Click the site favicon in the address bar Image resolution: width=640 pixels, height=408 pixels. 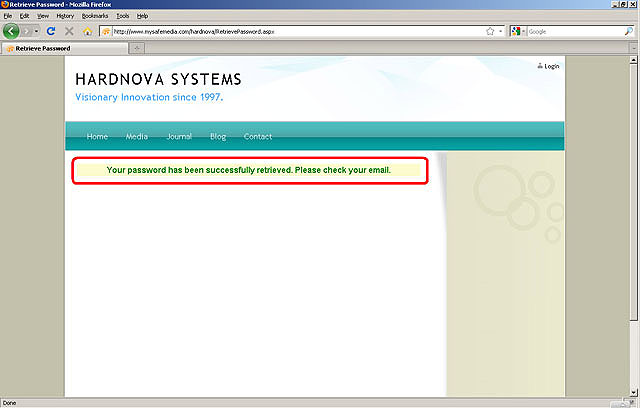106,31
